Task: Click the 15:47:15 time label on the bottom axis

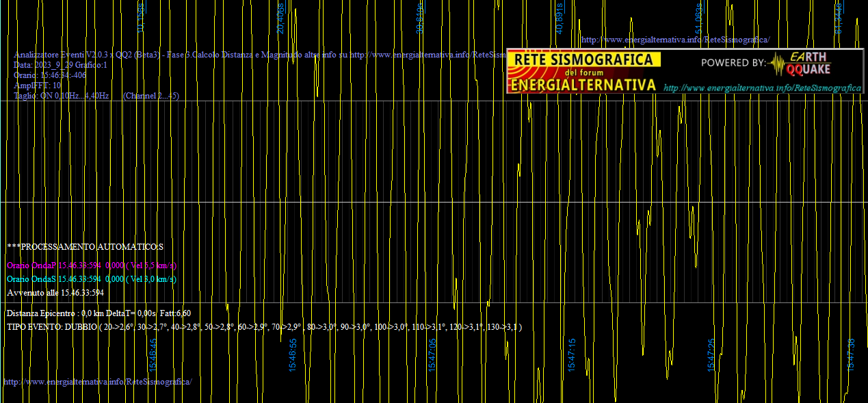Action: tap(572, 354)
